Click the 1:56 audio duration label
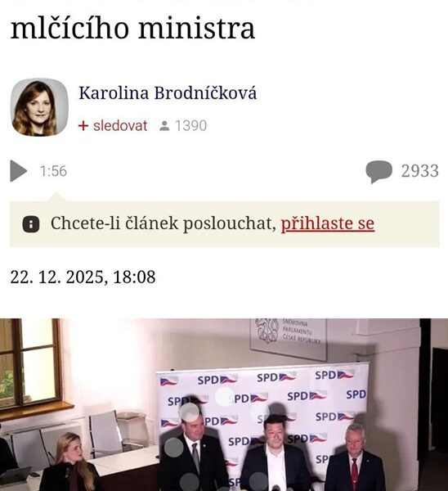This screenshot has height=491, width=448. [53, 171]
